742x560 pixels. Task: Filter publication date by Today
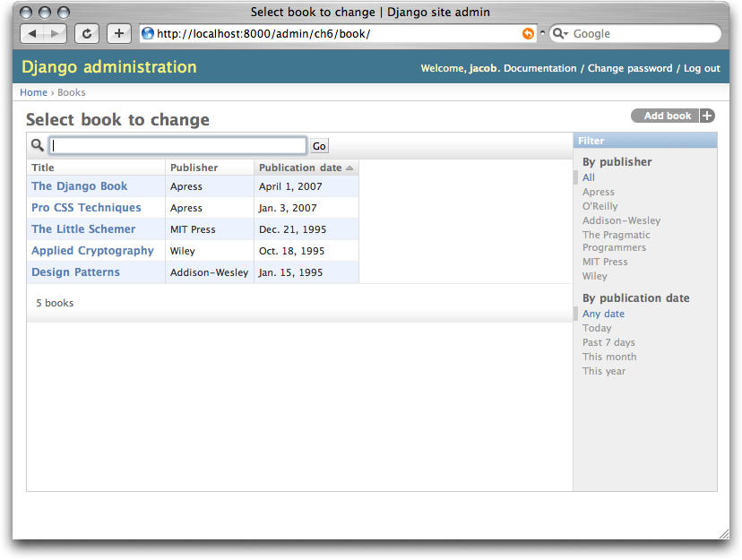tap(597, 328)
